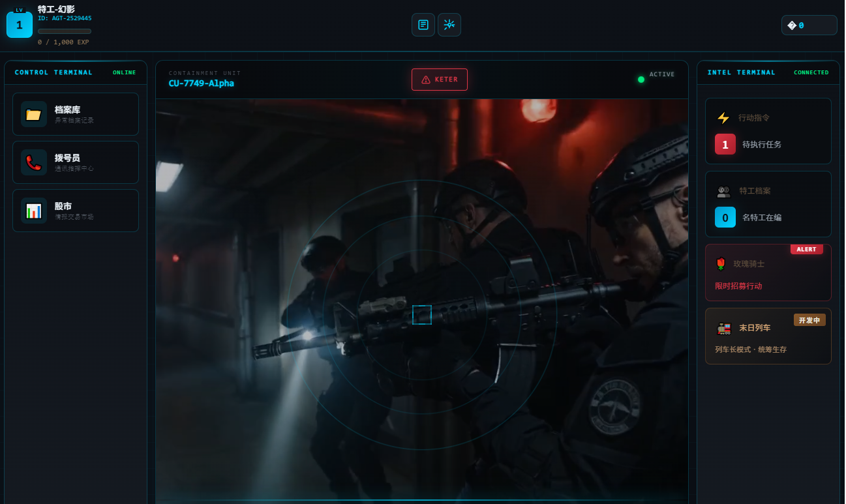846x504 pixels.
Task: Click the document notes icon in top bar
Action: coord(423,25)
